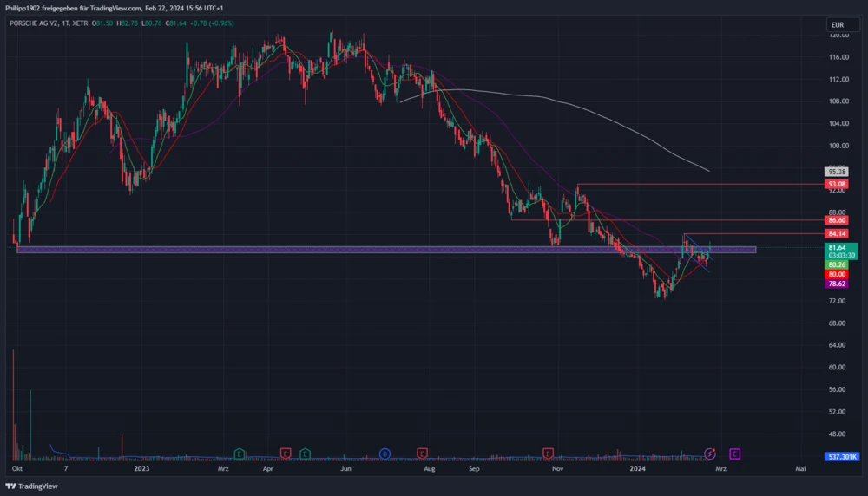Click the 84.14 resistance price label
868x496 pixels.
pyautogui.click(x=838, y=234)
